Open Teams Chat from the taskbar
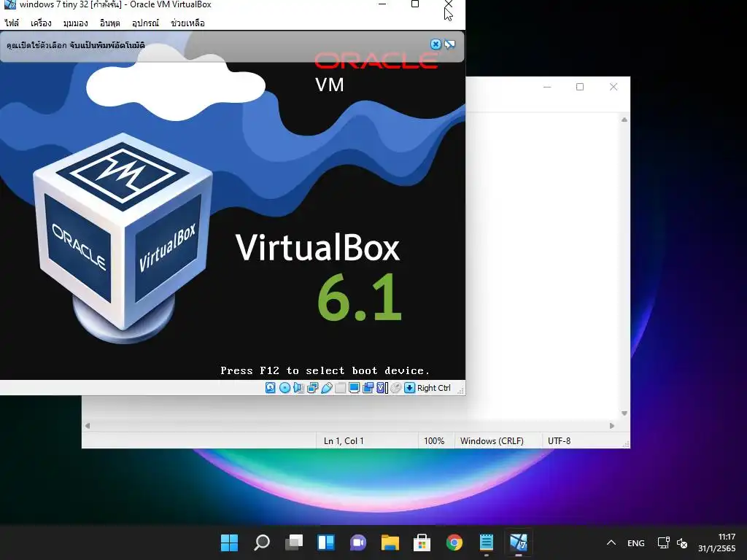Screen dimensions: 747x560 click(358, 542)
